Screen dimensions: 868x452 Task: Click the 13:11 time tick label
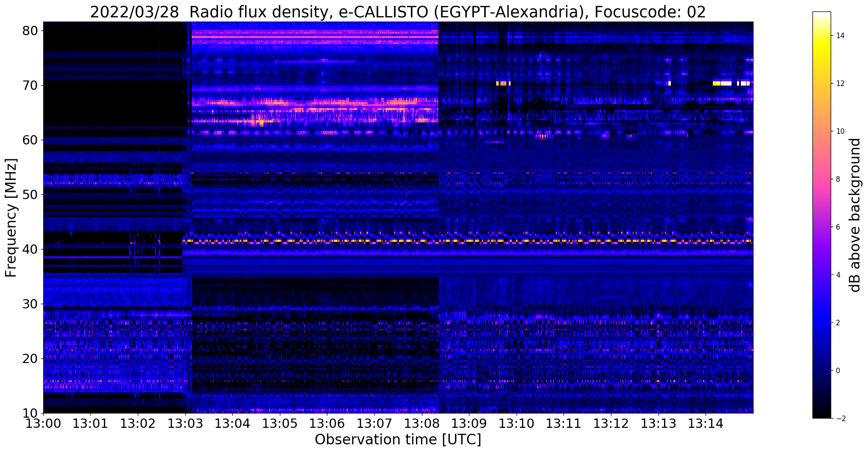click(x=564, y=423)
